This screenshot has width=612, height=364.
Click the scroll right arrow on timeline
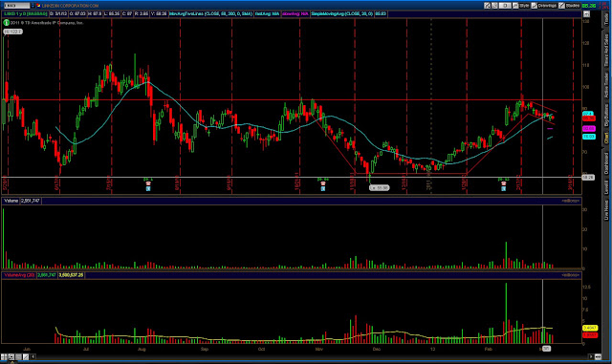(591, 356)
